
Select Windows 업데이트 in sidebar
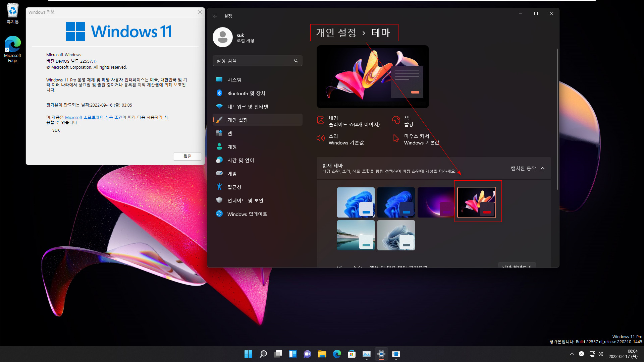(258, 214)
